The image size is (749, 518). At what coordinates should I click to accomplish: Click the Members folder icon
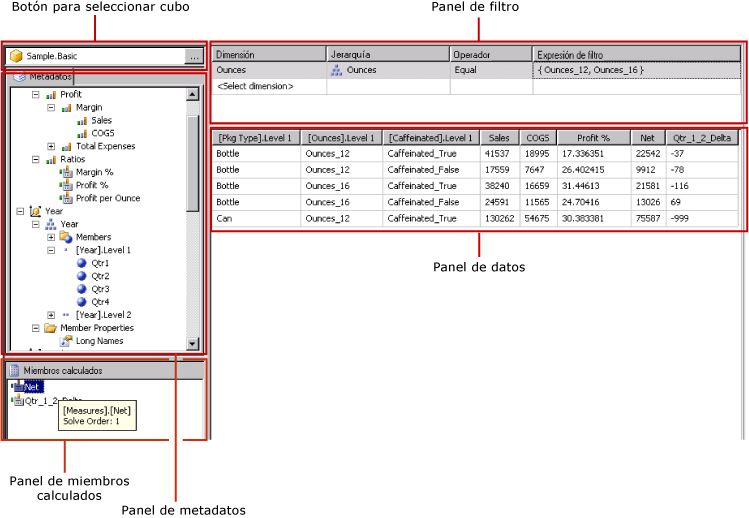pyautogui.click(x=66, y=237)
